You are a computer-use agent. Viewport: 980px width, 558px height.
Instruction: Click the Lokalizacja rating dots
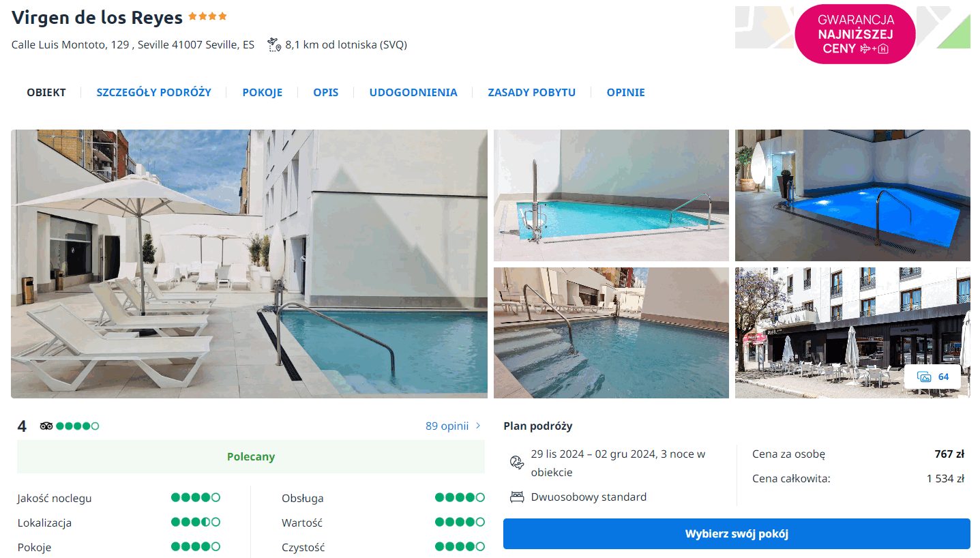pyautogui.click(x=195, y=523)
